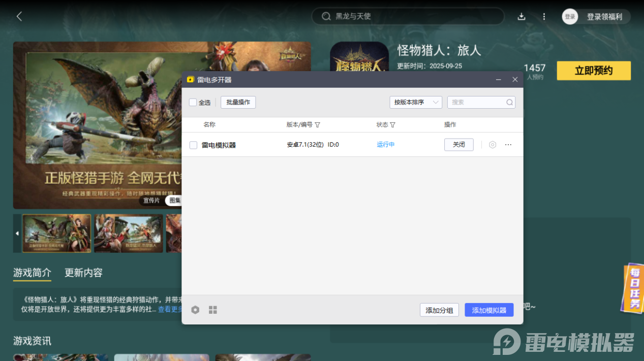Switch to the 更新内容 tab
Viewport: 644px width, 361px height.
pos(83,273)
